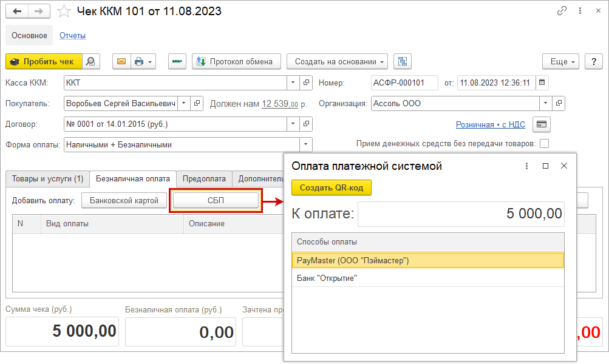Click the MIR payment card icon

pyautogui.click(x=177, y=61)
